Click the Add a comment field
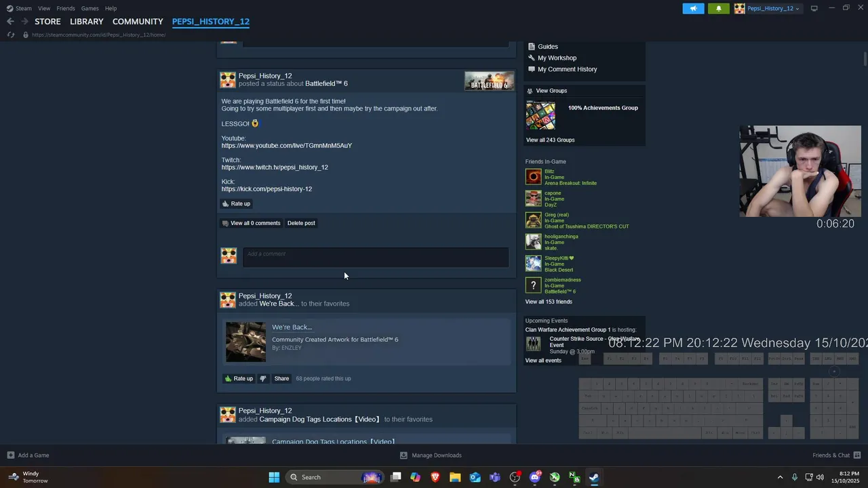868x488 pixels. [x=376, y=257]
